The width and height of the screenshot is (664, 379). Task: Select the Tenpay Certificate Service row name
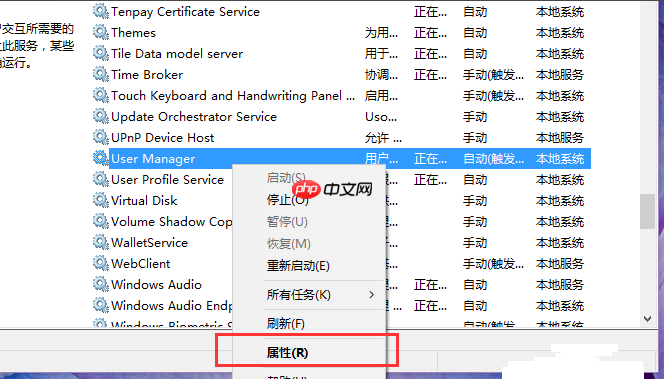point(185,12)
